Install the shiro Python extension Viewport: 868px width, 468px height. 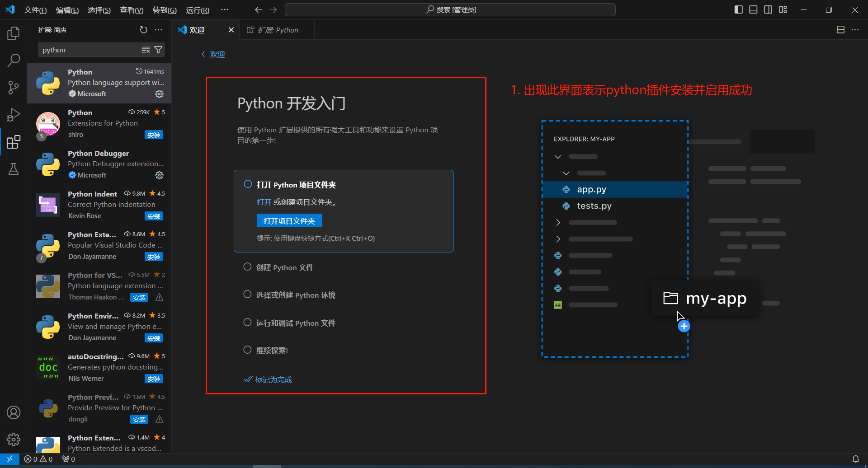coord(154,135)
